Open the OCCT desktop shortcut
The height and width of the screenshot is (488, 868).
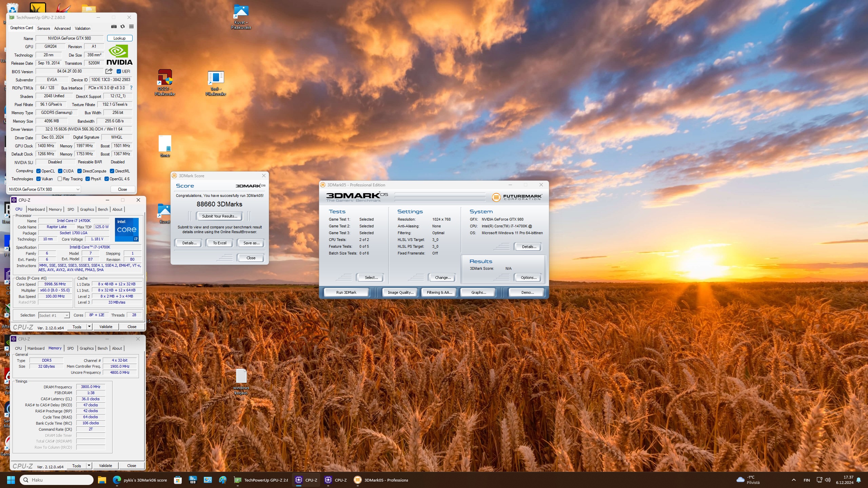pyautogui.click(x=165, y=82)
